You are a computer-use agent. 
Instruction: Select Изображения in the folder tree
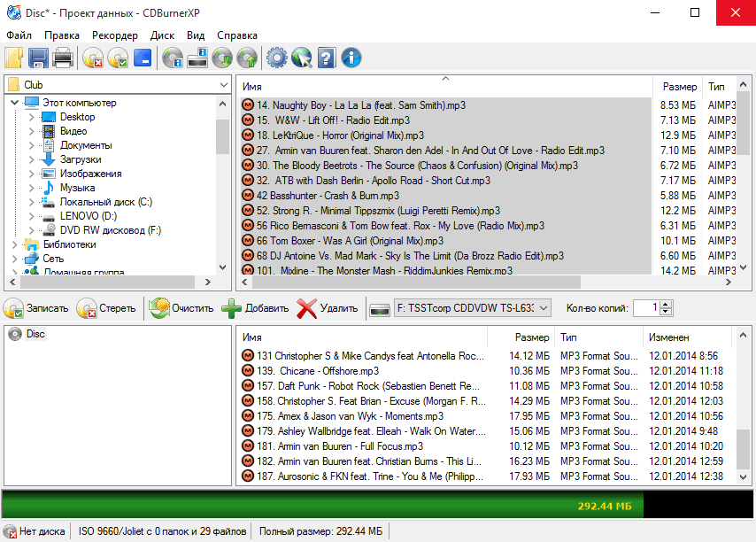click(x=90, y=174)
